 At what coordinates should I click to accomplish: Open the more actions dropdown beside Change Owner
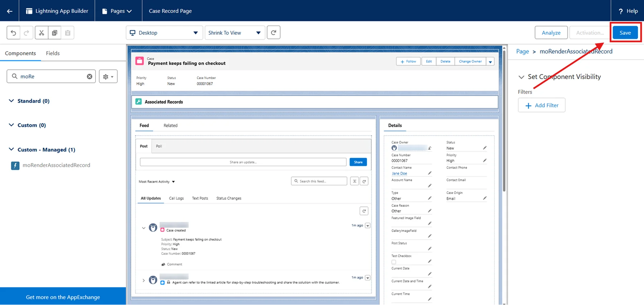[x=491, y=62]
